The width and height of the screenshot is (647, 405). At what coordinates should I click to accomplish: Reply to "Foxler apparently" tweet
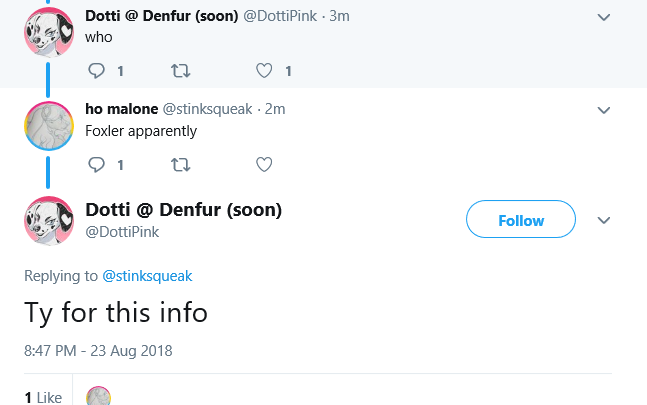pos(97,165)
